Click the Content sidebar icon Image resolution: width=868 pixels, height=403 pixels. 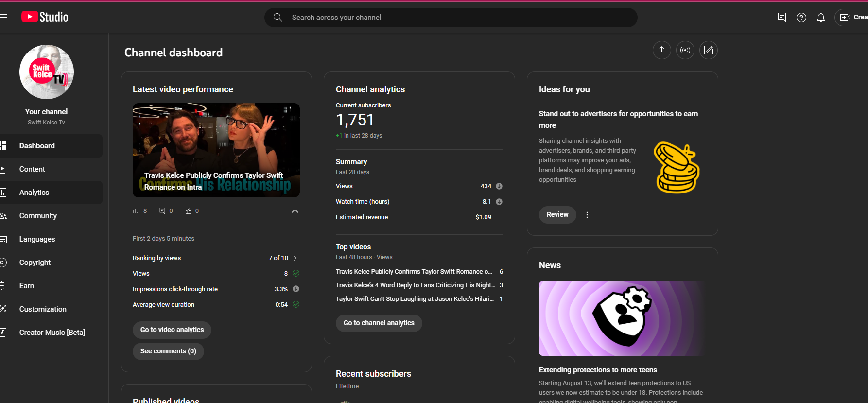tap(3, 169)
